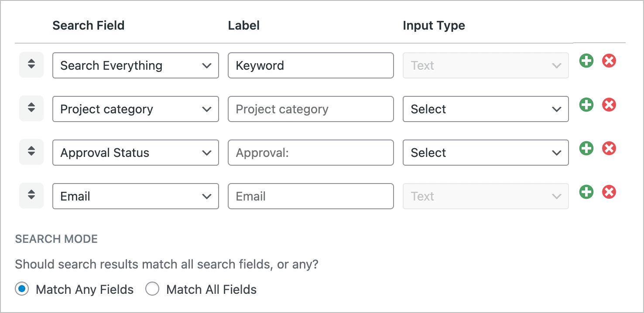Select Match Any Fields radio option
644x313 pixels.
tap(22, 289)
